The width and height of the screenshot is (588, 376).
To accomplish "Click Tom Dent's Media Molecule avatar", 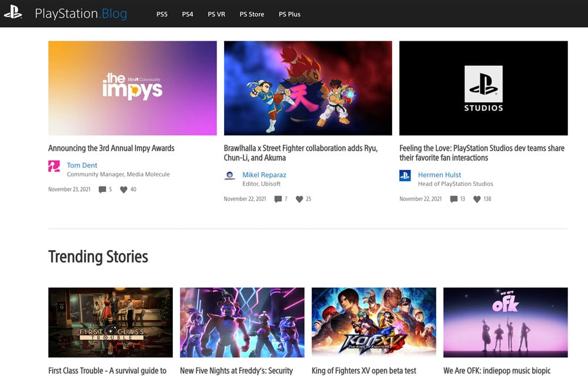I will pos(54,166).
